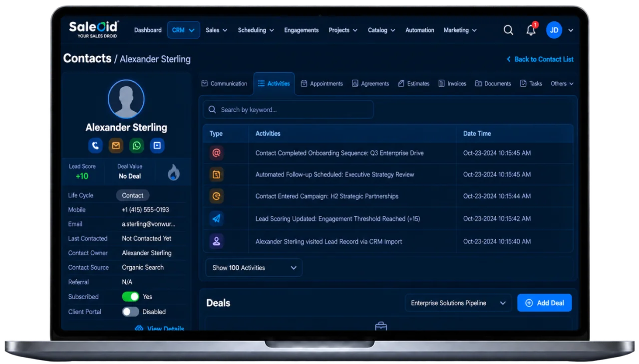Screen dimensions: 639x364
Task: Click Back to Contact List link
Action: [x=540, y=59]
